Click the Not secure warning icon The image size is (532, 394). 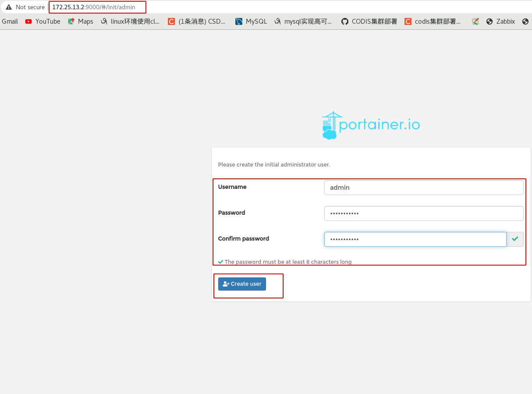8,7
